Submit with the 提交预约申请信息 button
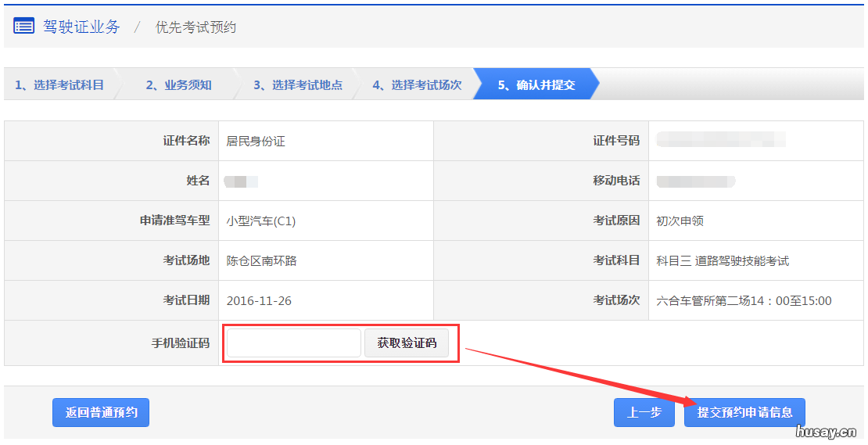The image size is (868, 445). (x=744, y=412)
